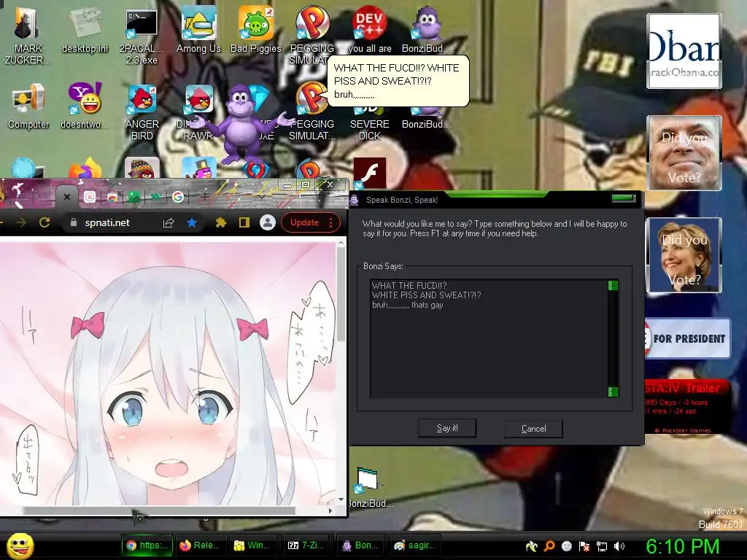Launch the 2PACAL... 2.3.exe shortcut
747x560 pixels.
click(142, 36)
